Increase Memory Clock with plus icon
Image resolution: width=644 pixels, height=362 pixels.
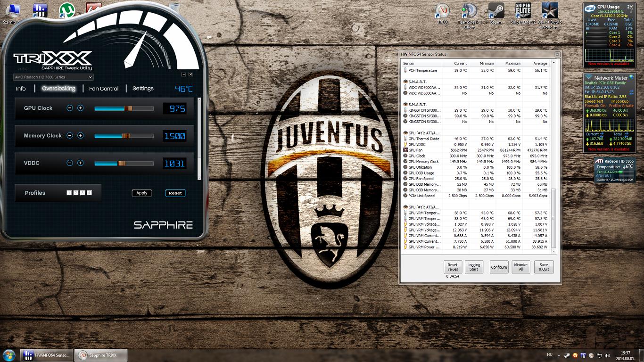[x=81, y=135]
